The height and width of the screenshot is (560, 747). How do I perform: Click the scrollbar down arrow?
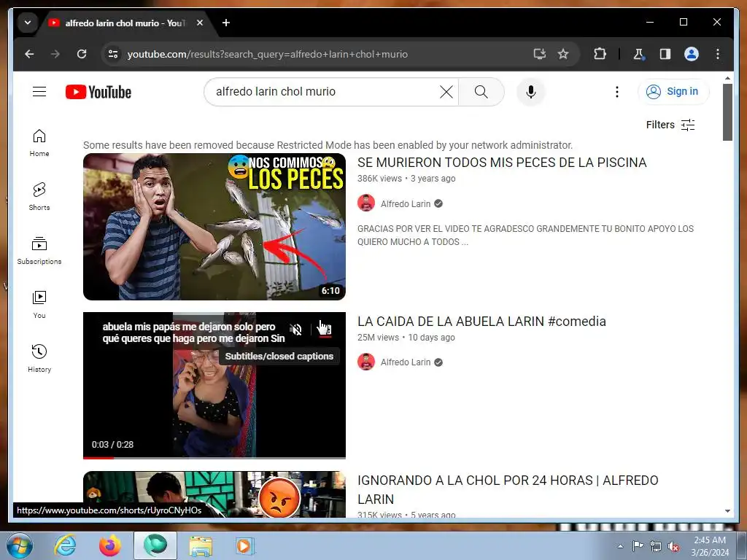727,511
